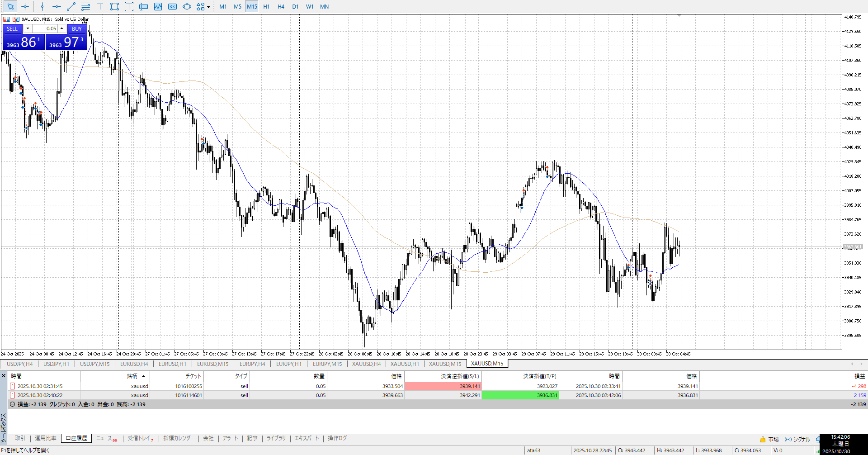Click the lot volume input field
868x455 pixels.
click(45, 28)
